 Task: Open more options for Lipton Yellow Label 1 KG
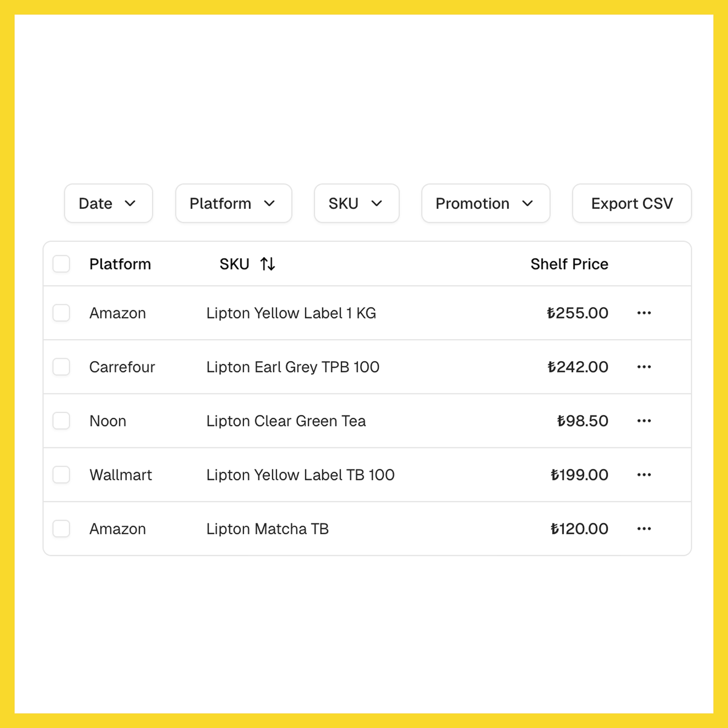coord(644,313)
